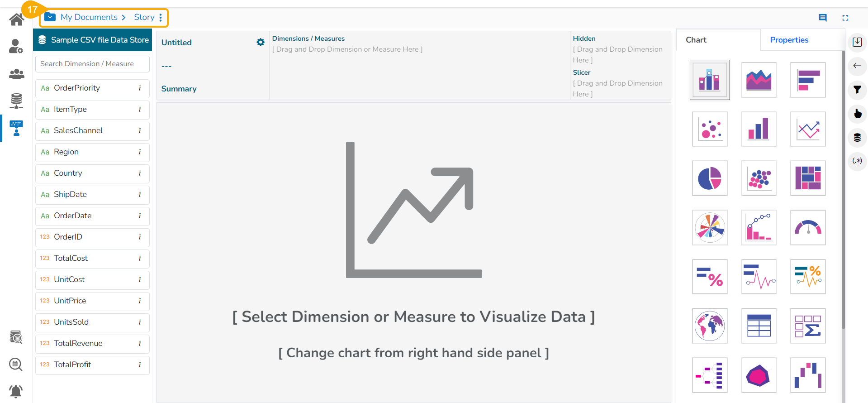Select the TotalRevenue measure

coord(78,343)
